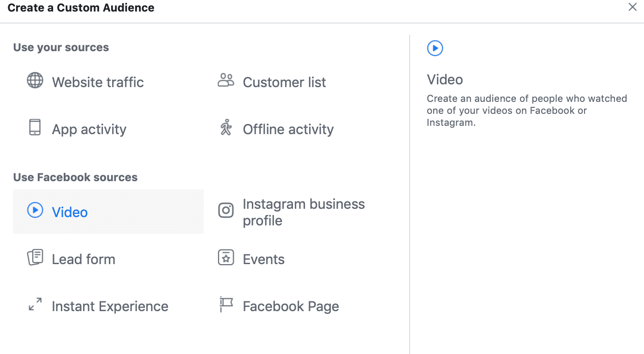The image size is (644, 354).
Task: Choose Facebook Page as the source
Action: click(x=291, y=306)
